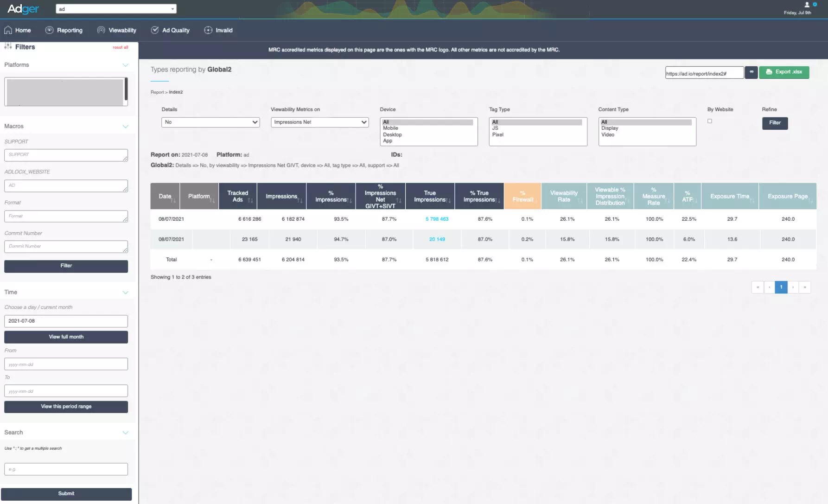Open the Details dropdown
Viewport: 828px width, 504px height.
click(210, 122)
